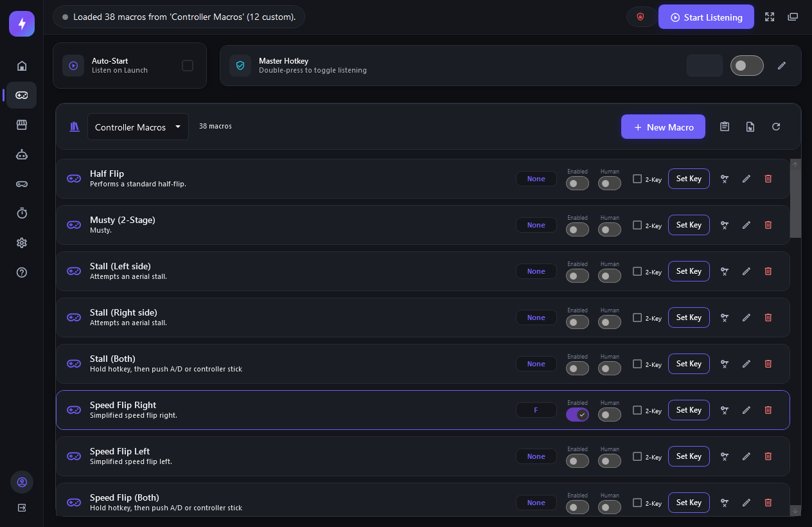Check 2-Key for Speed Flip Right
This screenshot has width=812, height=527.
click(637, 410)
